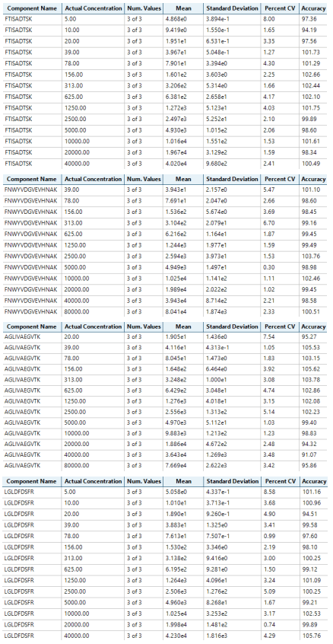
Task: Click Mean header in FNWYVDGVEVHNAK table
Action: click(x=183, y=179)
